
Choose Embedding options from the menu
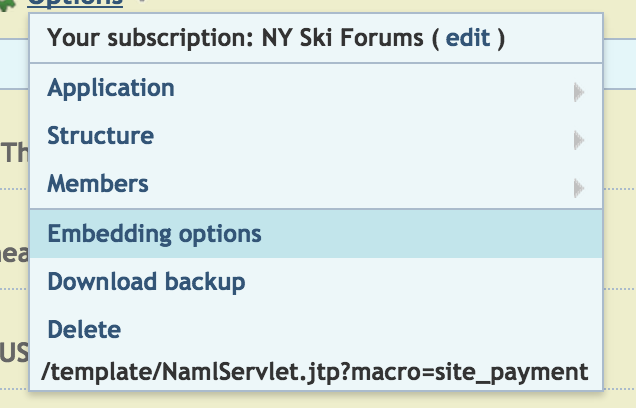point(155,234)
